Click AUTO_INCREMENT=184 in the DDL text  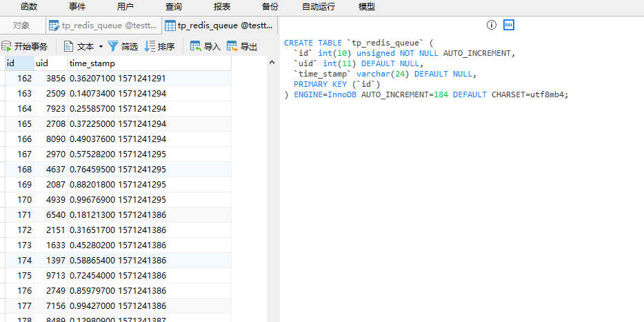[x=405, y=94]
